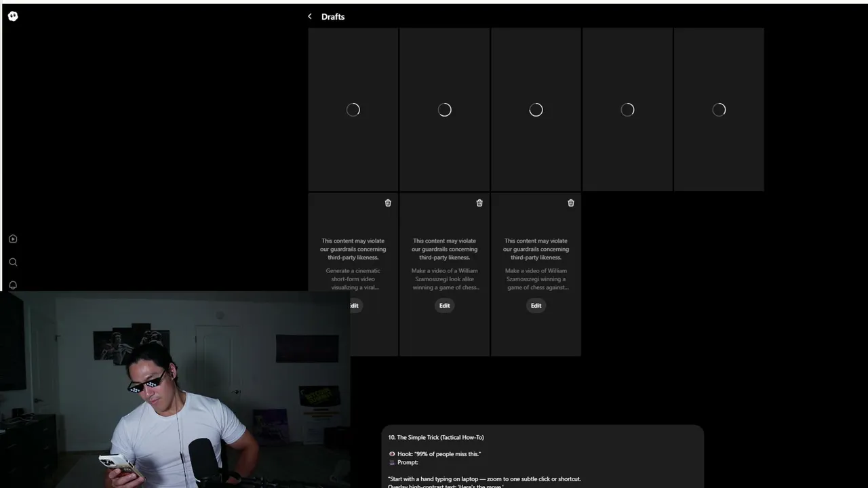Open the video feed sidebar icon
Image resolution: width=868 pixels, height=488 pixels.
pyautogui.click(x=13, y=239)
